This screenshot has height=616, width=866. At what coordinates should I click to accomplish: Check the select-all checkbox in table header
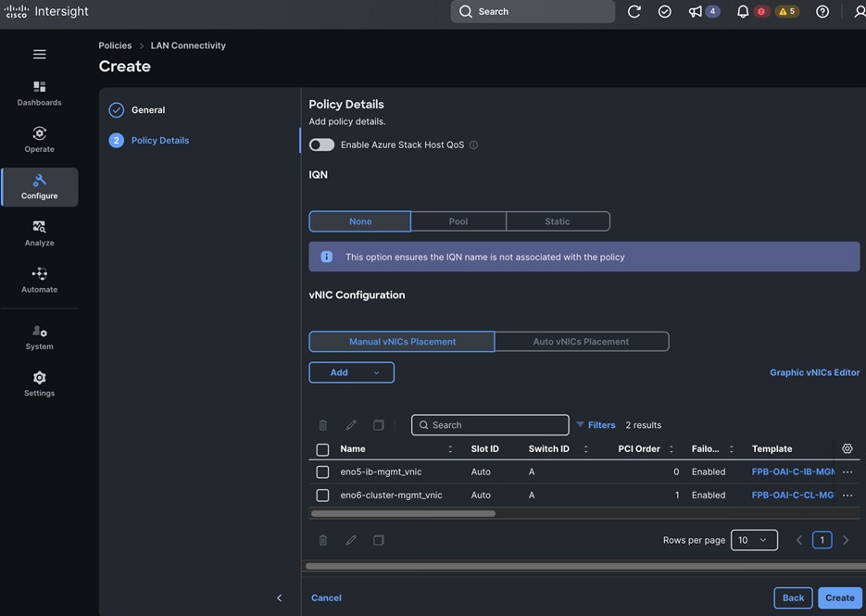tap(322, 449)
